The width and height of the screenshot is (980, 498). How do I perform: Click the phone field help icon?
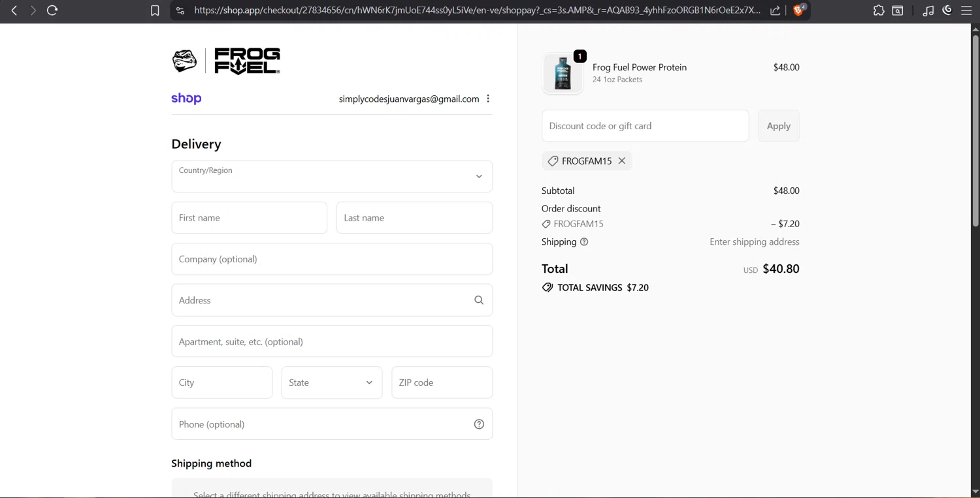[x=479, y=424]
